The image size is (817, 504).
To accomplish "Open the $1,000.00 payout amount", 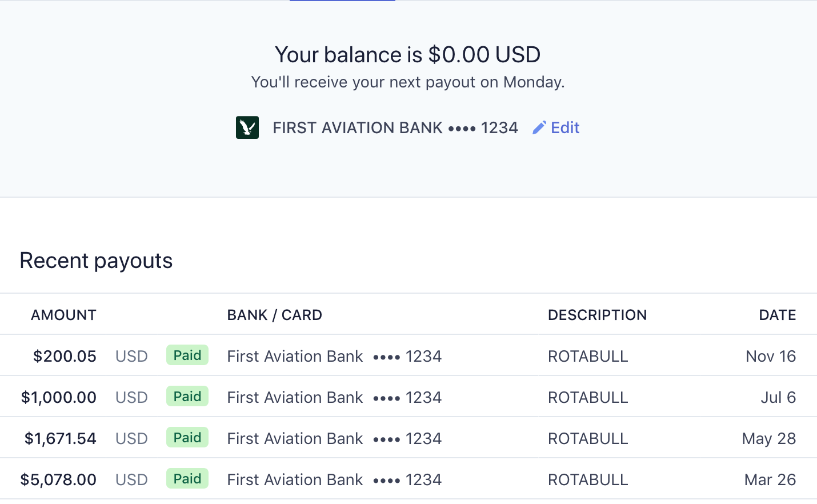I will (x=59, y=397).
